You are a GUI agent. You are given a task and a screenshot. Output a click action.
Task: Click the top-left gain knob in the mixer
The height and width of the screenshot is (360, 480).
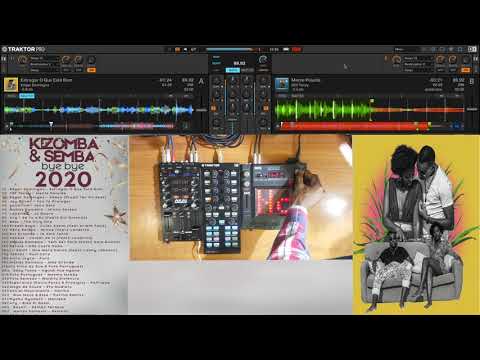point(217,81)
